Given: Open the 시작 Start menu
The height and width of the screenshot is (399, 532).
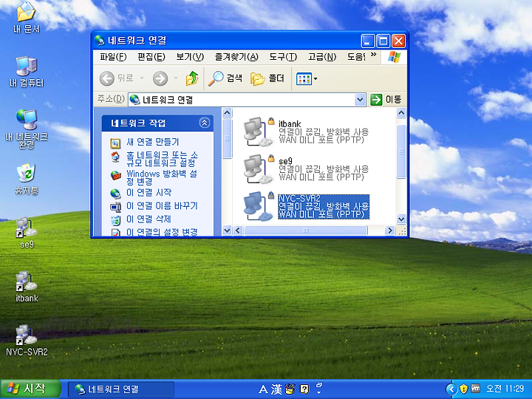Looking at the screenshot, I should pyautogui.click(x=30, y=389).
